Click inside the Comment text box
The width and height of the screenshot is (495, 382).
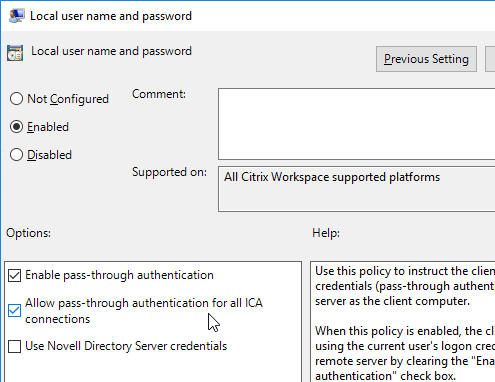click(x=357, y=124)
